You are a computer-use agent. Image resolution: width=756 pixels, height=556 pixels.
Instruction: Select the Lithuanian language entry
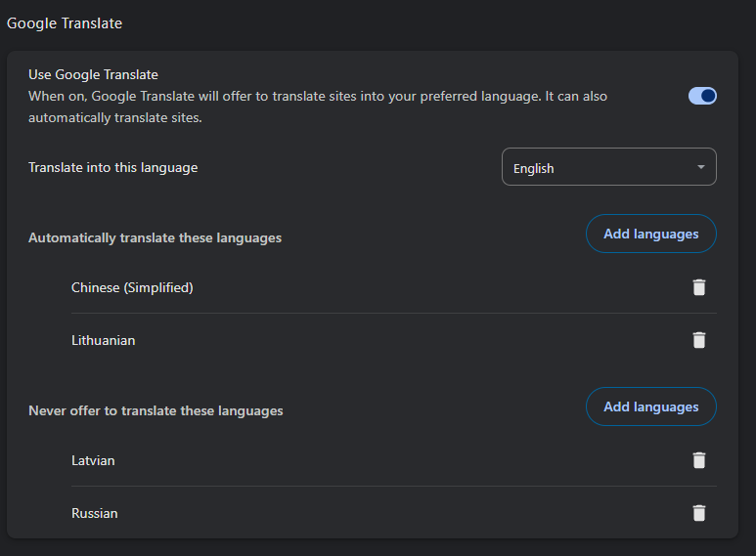[x=103, y=341]
